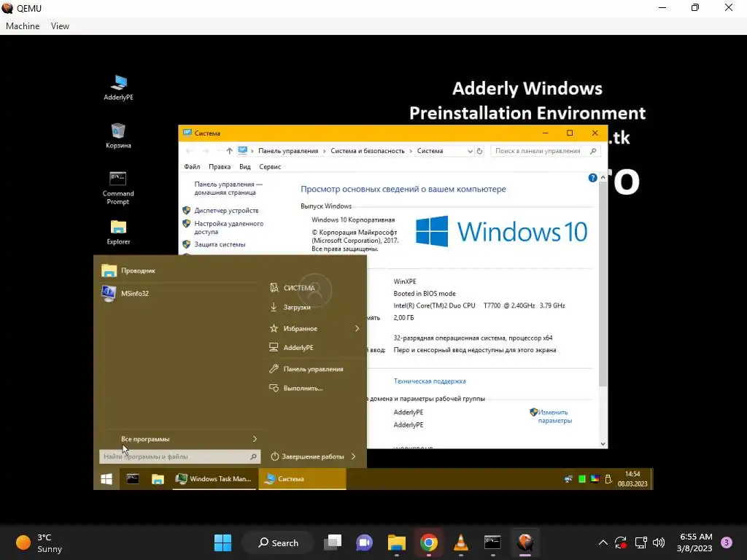Open VLC cone icon on host taskbar

click(x=460, y=542)
